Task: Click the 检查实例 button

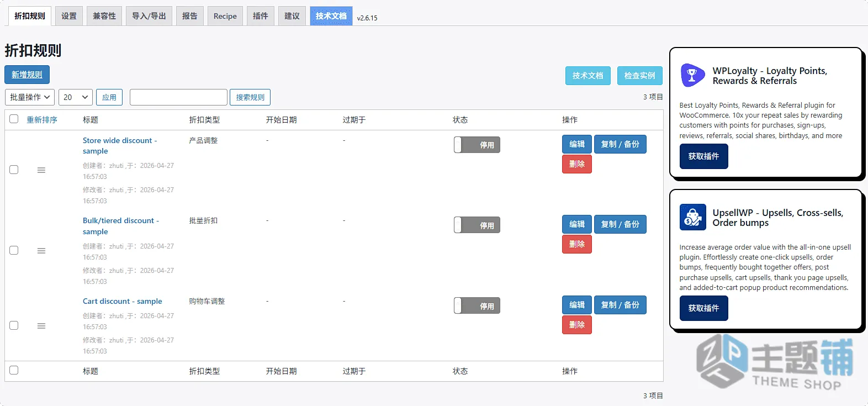Action: [x=640, y=76]
